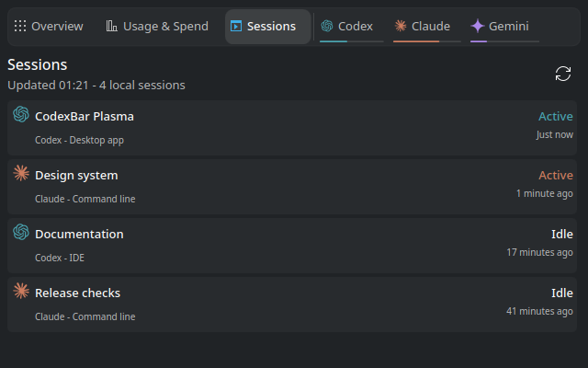Click the '17 minutes ago' timestamp
Viewport: 588px width, 368px height.
539,252
